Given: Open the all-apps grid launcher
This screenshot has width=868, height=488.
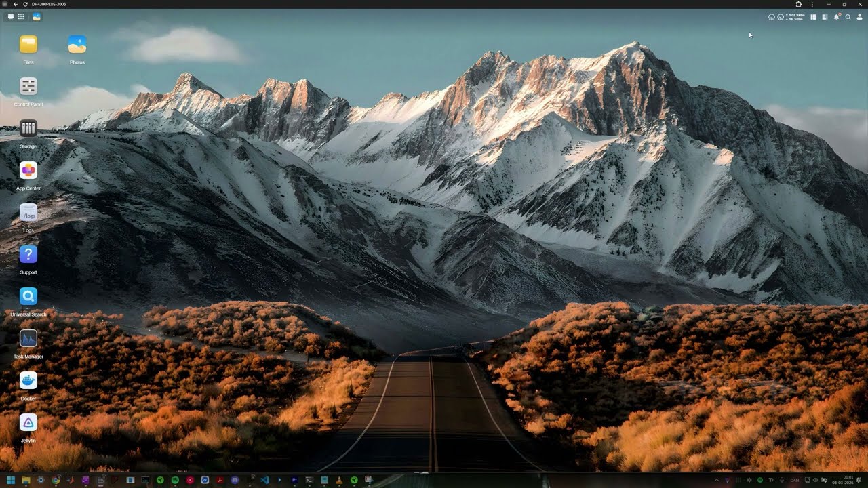Looking at the screenshot, I should point(21,16).
